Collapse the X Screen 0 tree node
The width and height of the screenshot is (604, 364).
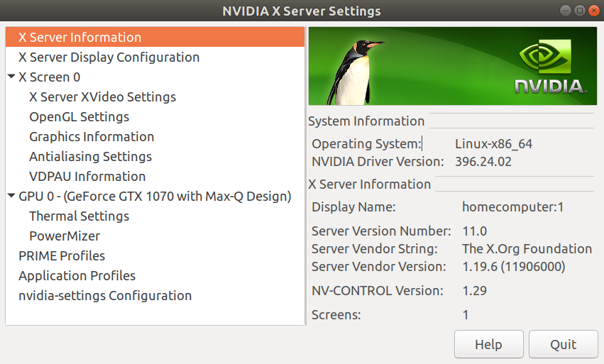coord(11,77)
